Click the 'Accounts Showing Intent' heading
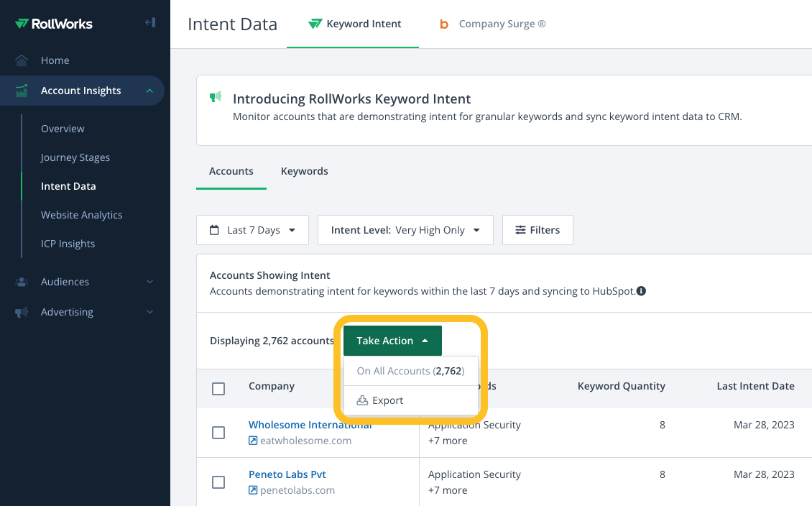This screenshot has height=506, width=812. pyautogui.click(x=269, y=275)
